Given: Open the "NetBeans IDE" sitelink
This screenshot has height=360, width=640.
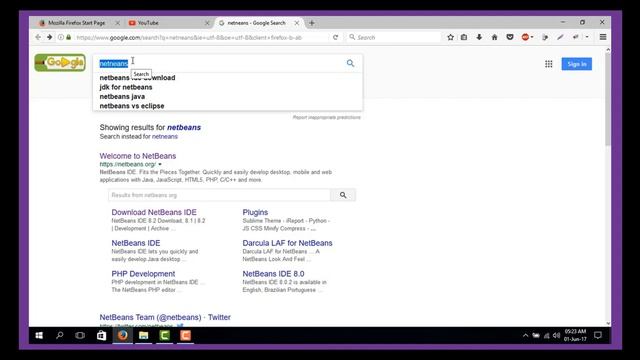Looking at the screenshot, I should 136,243.
